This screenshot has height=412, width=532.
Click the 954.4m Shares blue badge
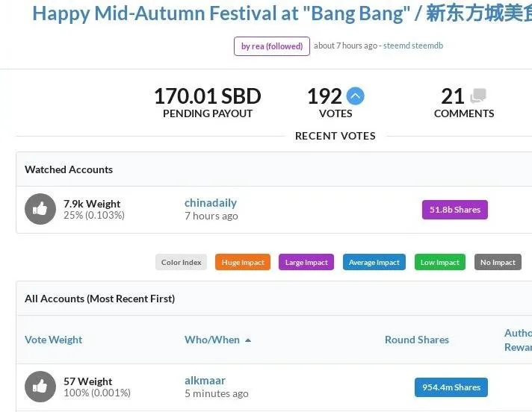pyautogui.click(x=451, y=387)
